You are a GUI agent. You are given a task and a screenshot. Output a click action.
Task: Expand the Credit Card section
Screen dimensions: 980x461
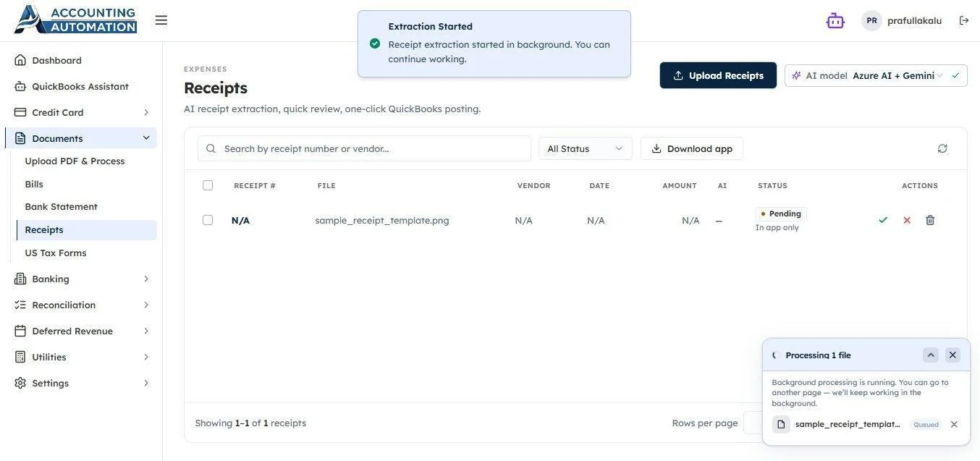click(81, 112)
